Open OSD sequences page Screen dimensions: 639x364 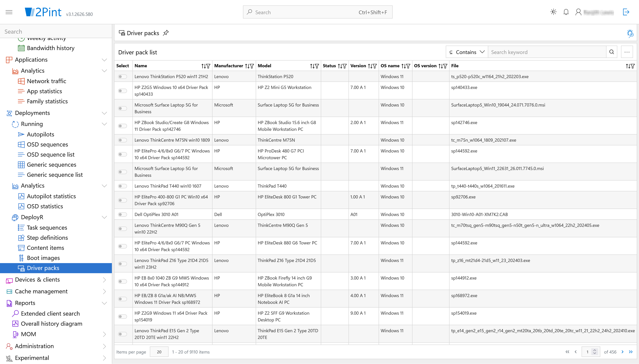(47, 144)
